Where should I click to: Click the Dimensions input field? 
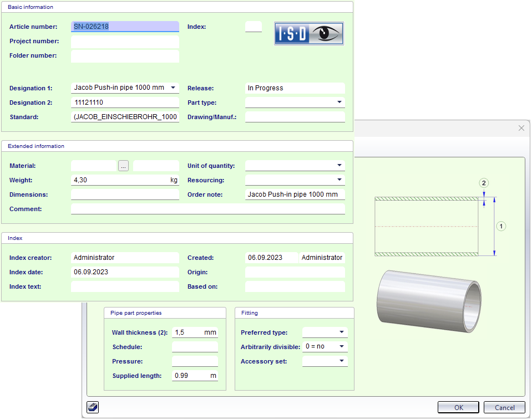[125, 194]
